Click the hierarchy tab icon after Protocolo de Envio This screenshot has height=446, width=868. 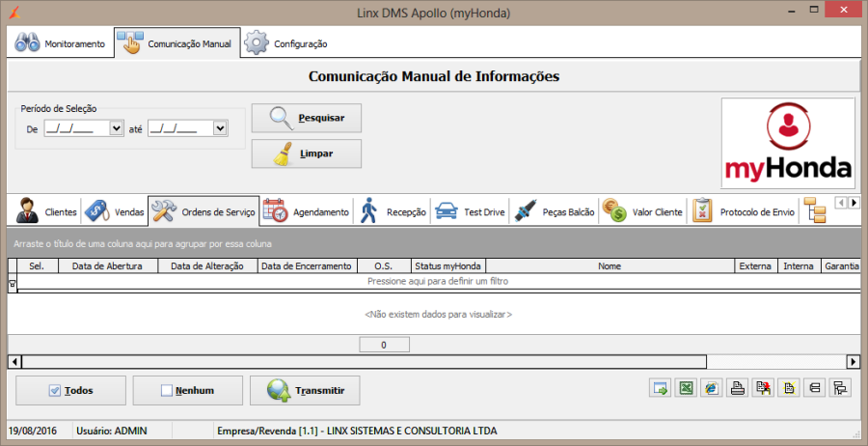(814, 210)
